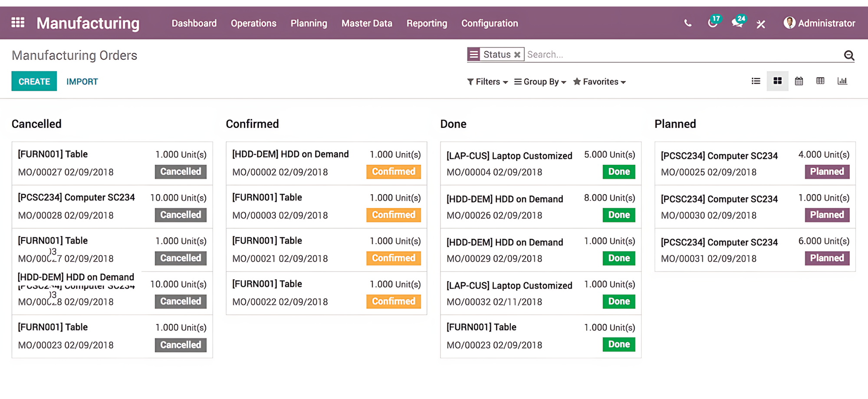Open the Reporting menu
Image resolution: width=868 pixels, height=399 pixels.
pyautogui.click(x=427, y=23)
